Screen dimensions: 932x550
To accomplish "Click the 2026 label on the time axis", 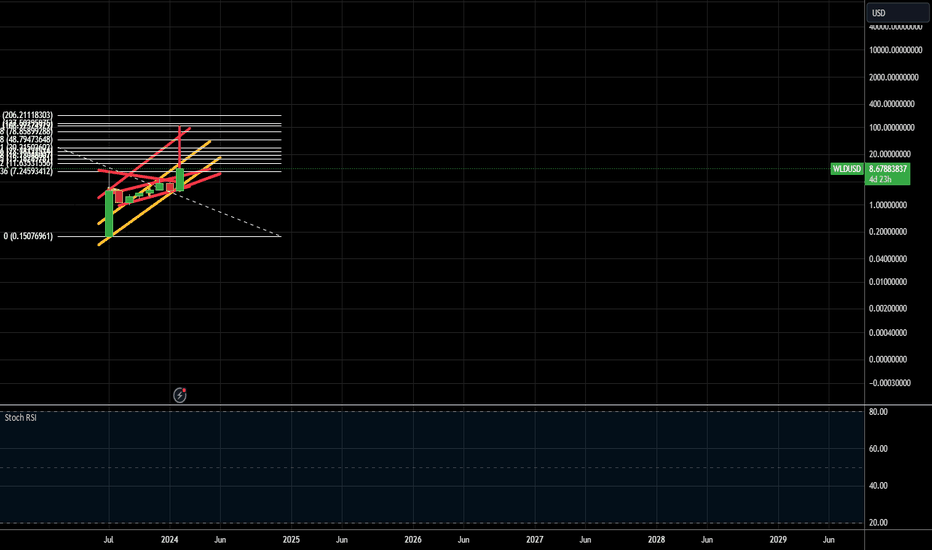I will (x=413, y=540).
